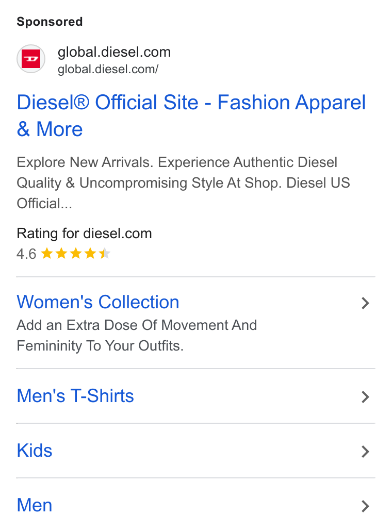The width and height of the screenshot is (392, 532).
Task: Open the Diesel Official Site headline link
Action: pyautogui.click(x=191, y=115)
